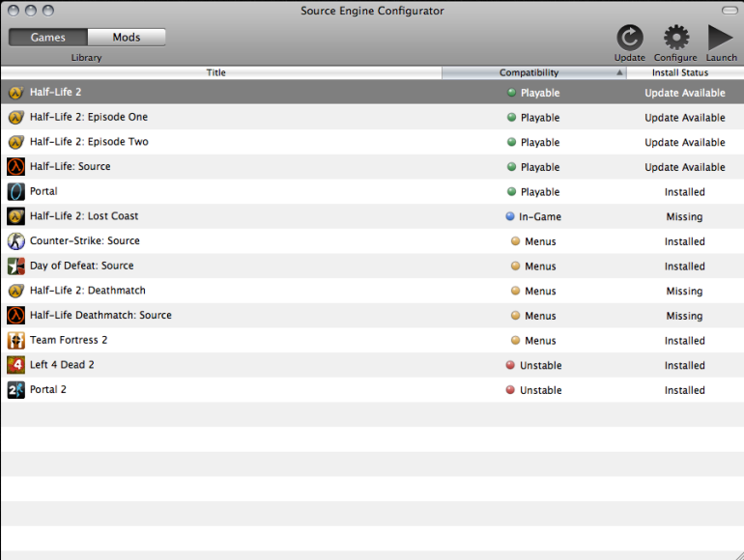Select the Portal title text
Image resolution: width=744 pixels, height=560 pixels.
(43, 191)
